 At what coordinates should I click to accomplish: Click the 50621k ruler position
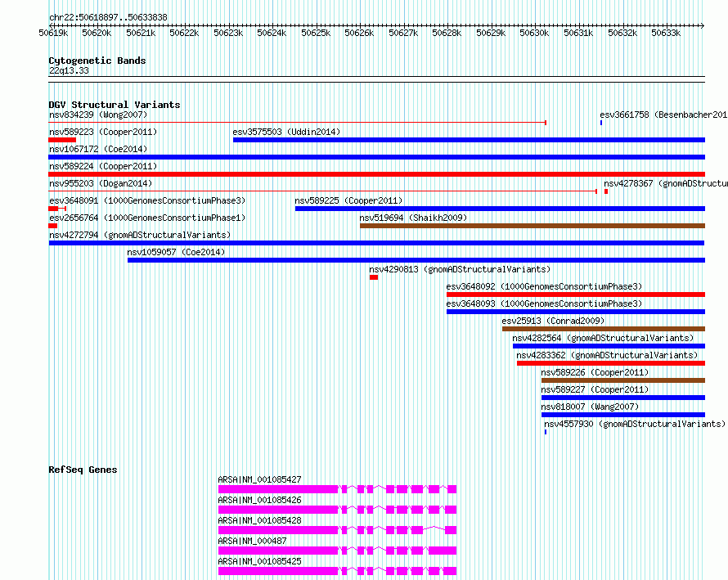[x=141, y=33]
